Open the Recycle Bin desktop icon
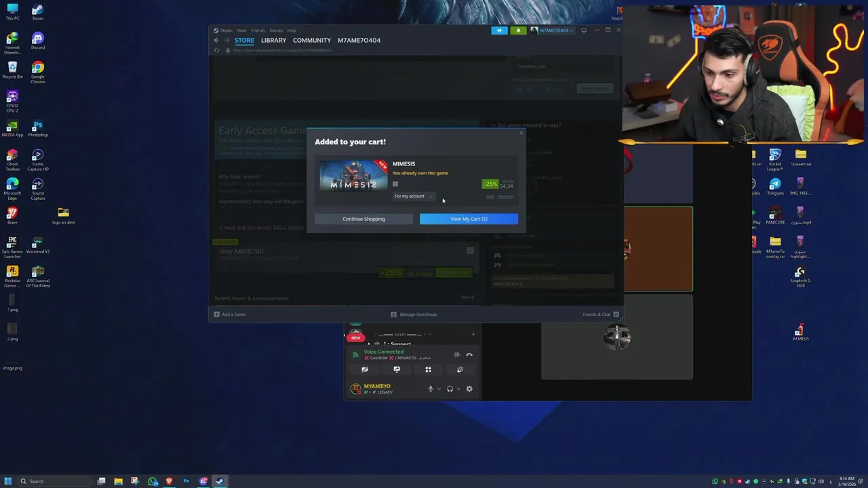868x488 pixels. [x=12, y=70]
